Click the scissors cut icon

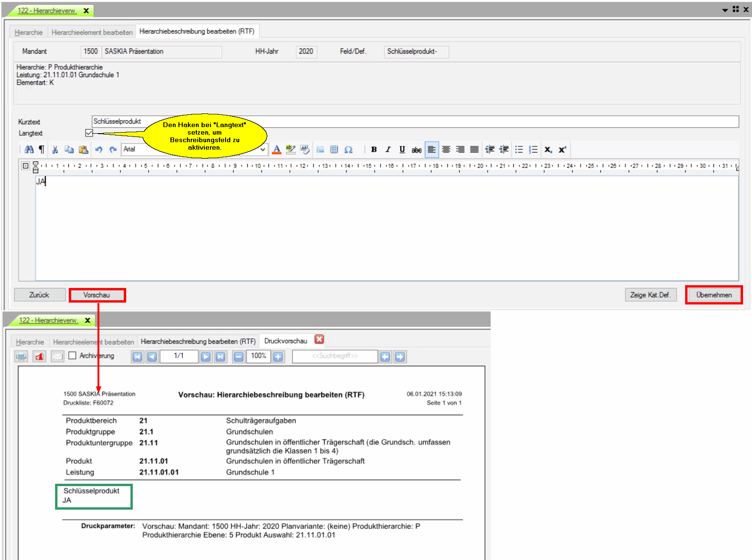[55, 150]
